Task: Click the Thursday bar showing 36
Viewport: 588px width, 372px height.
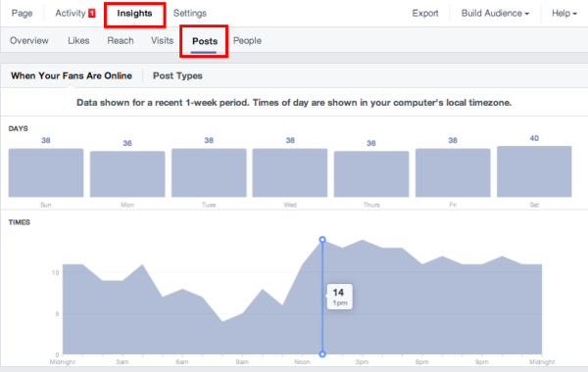Action: click(x=371, y=174)
